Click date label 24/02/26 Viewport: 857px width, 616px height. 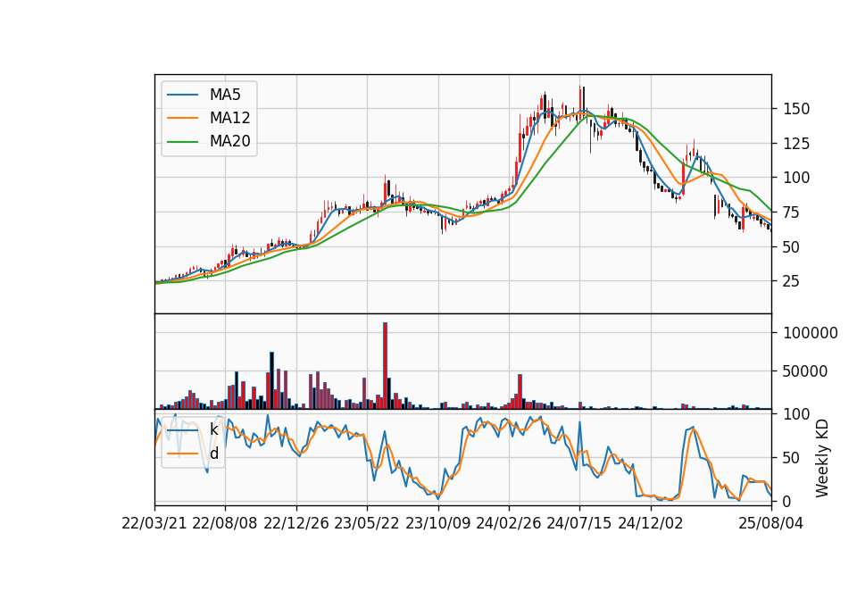(508, 523)
